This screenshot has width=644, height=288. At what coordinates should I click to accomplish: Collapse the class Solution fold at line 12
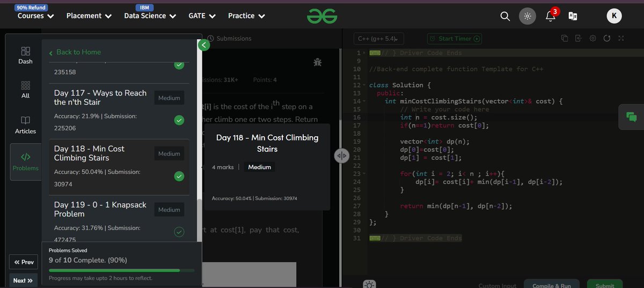point(365,85)
